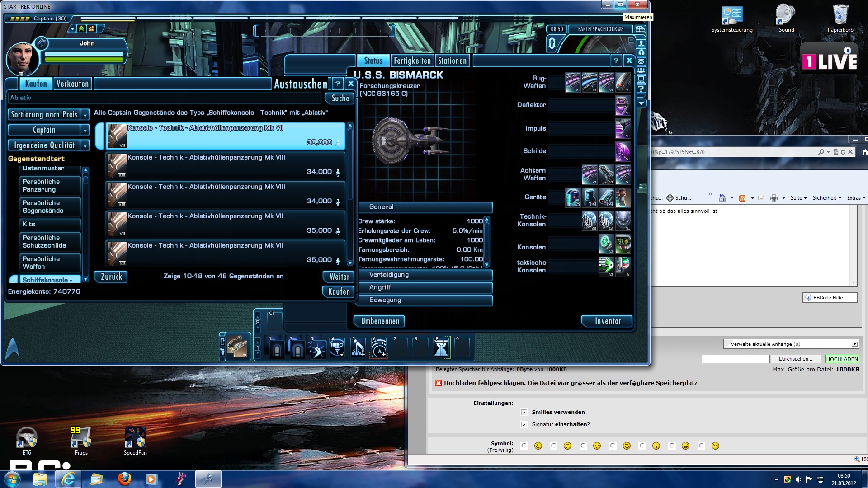Screen dimensions: 868x488
Task: Select the blue beam array in Bug-Waffen
Action: point(590,82)
